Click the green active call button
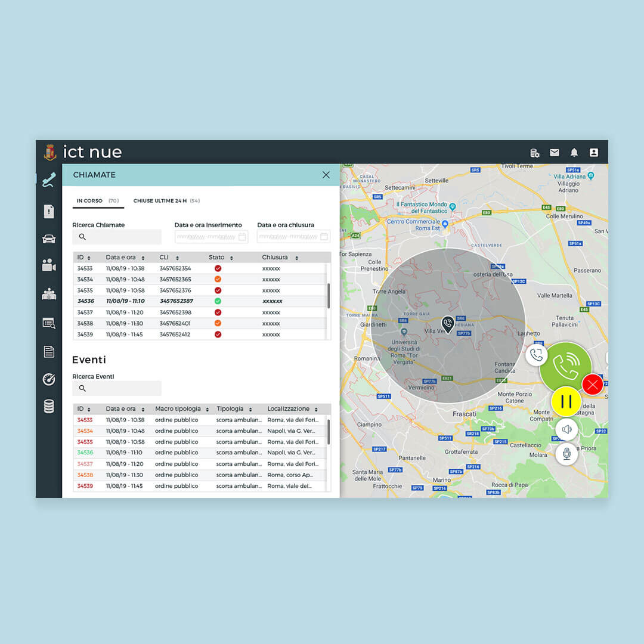 pyautogui.click(x=565, y=367)
